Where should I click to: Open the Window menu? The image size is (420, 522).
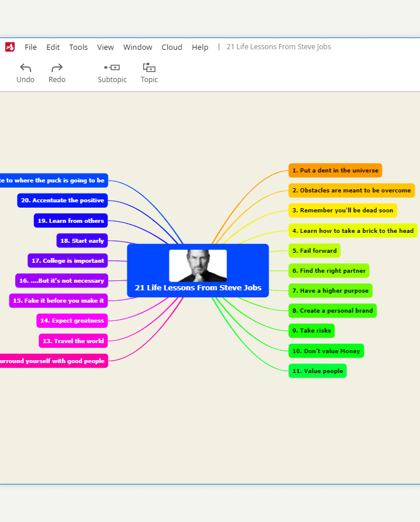pos(138,47)
